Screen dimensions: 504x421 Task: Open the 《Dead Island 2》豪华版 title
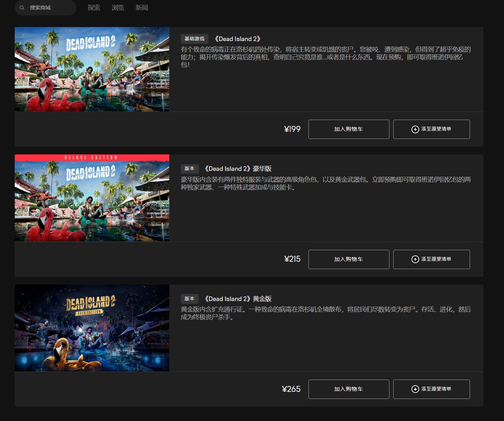(238, 169)
